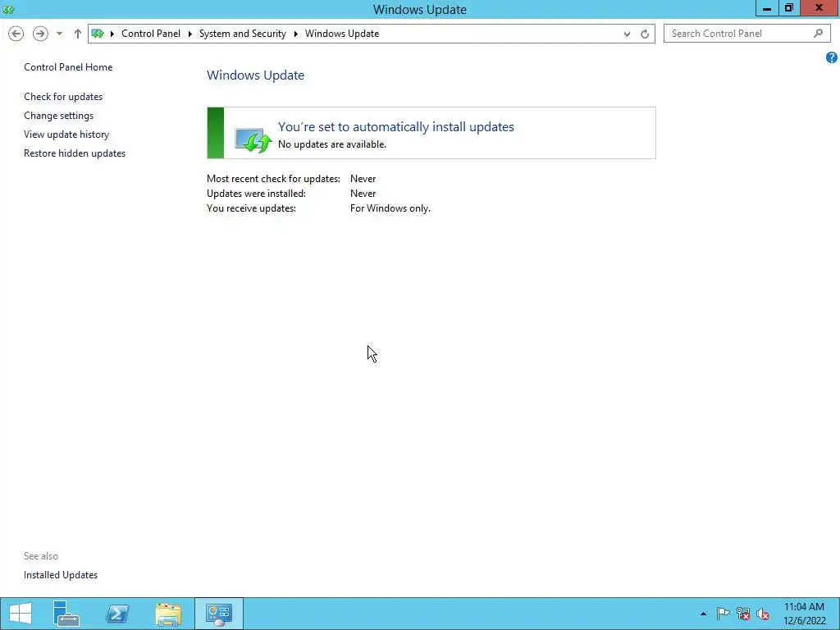840x630 pixels.
Task: Click Restore hidden updates
Action: (x=75, y=153)
